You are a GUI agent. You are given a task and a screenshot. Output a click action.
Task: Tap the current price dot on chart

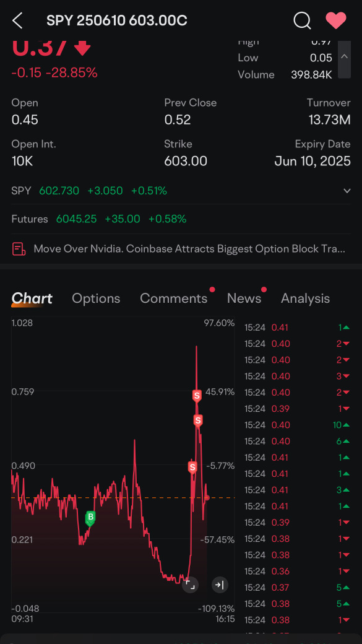207,498
